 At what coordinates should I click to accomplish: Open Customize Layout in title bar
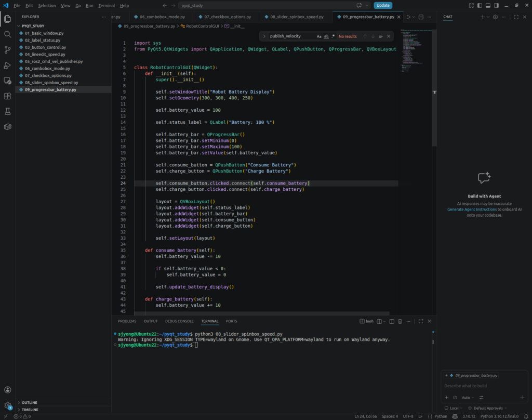(471, 5)
